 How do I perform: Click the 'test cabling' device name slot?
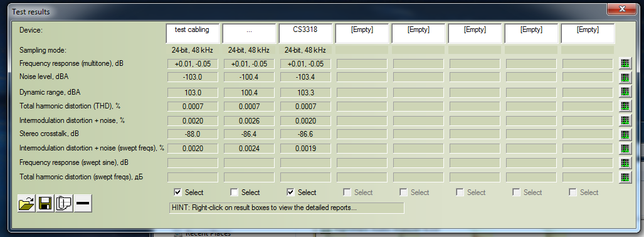pos(192,33)
